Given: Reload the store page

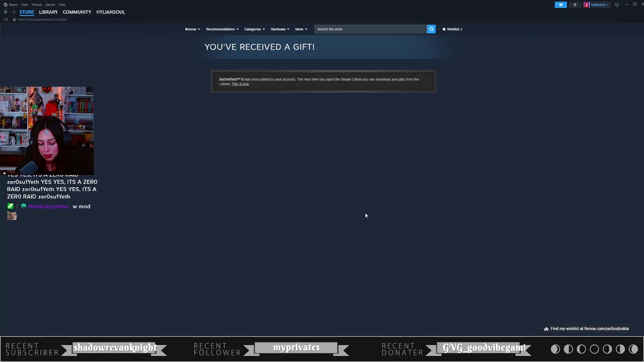Looking at the screenshot, I should coord(6,20).
